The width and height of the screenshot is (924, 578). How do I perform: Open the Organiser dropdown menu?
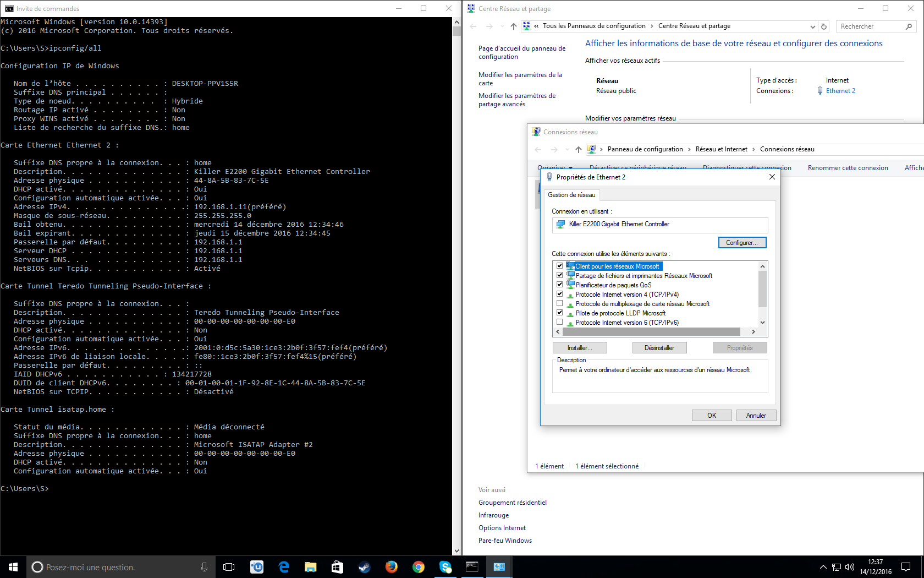555,168
